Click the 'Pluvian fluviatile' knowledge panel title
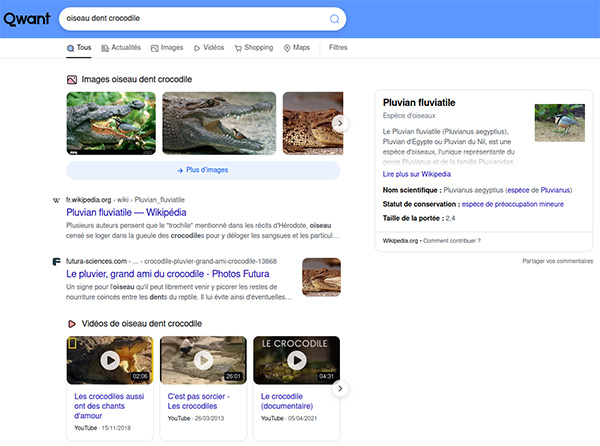 [x=419, y=103]
